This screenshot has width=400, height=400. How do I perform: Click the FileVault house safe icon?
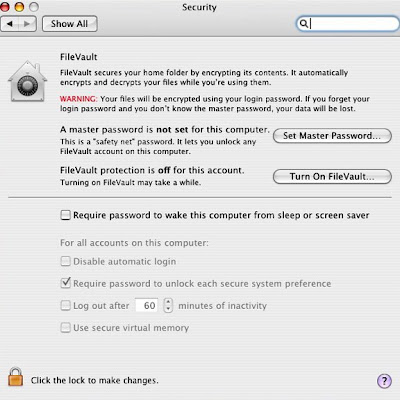27,81
